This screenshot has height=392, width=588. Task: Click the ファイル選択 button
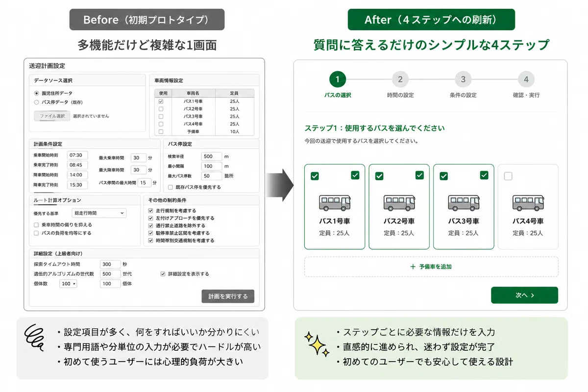52,116
